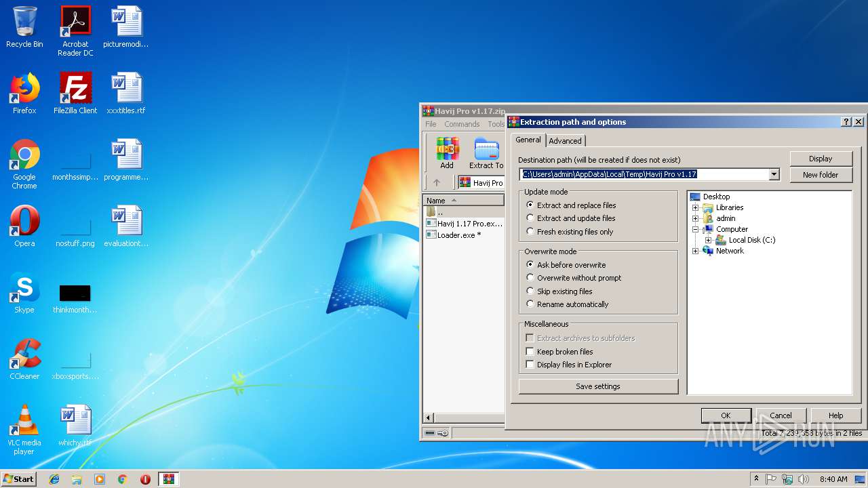Click the Display button
Screen dimensions: 868x488
pyautogui.click(x=821, y=159)
